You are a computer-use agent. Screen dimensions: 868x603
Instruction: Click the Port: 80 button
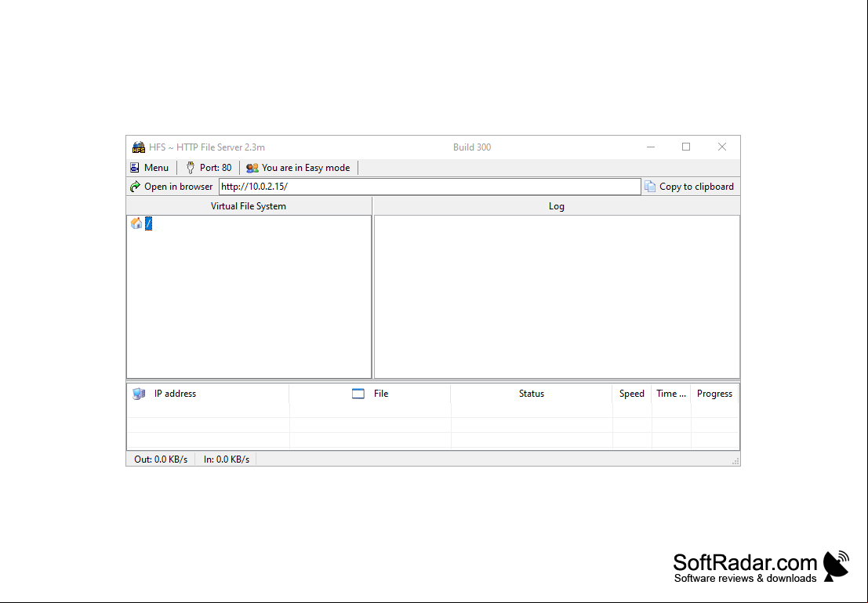click(209, 168)
